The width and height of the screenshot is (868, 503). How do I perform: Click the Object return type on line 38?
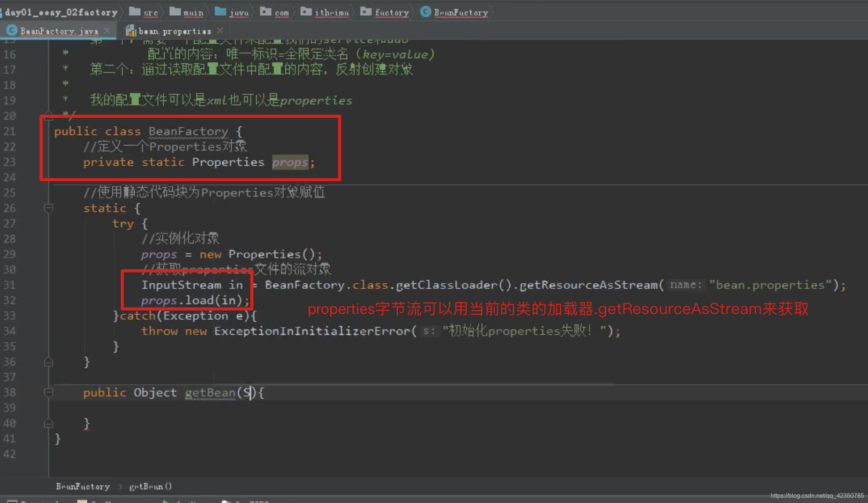[155, 393]
